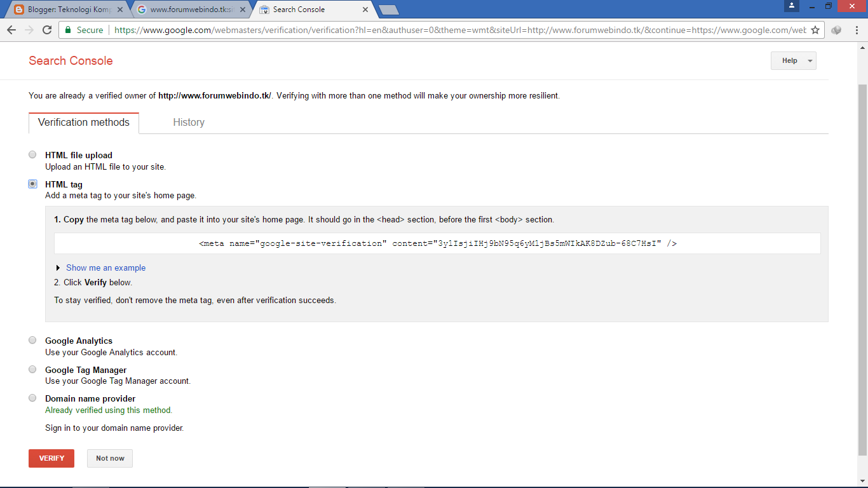Click the HTML tag label
The image size is (868, 488).
(64, 185)
